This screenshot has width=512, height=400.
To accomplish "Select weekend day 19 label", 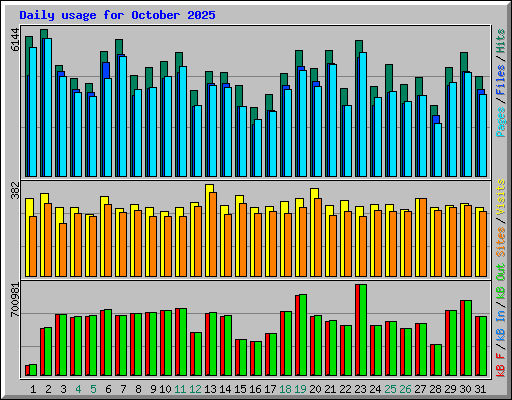I will (300, 389).
